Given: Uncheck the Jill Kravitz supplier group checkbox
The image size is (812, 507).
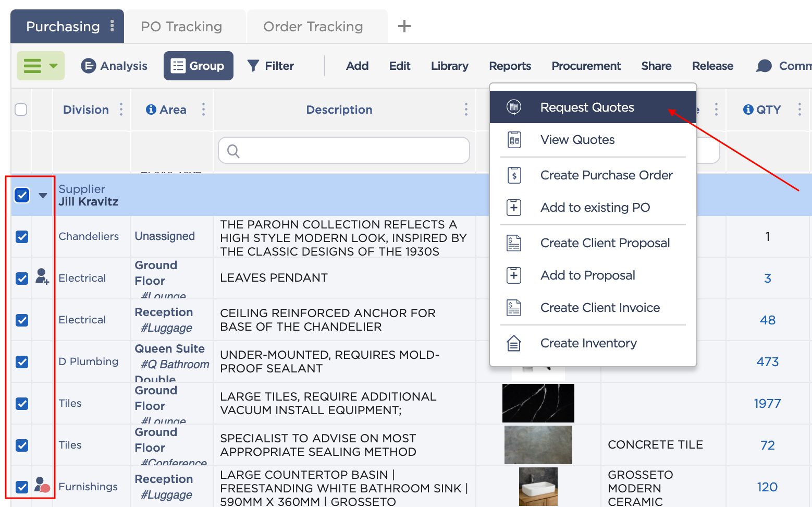Looking at the screenshot, I should (22, 195).
